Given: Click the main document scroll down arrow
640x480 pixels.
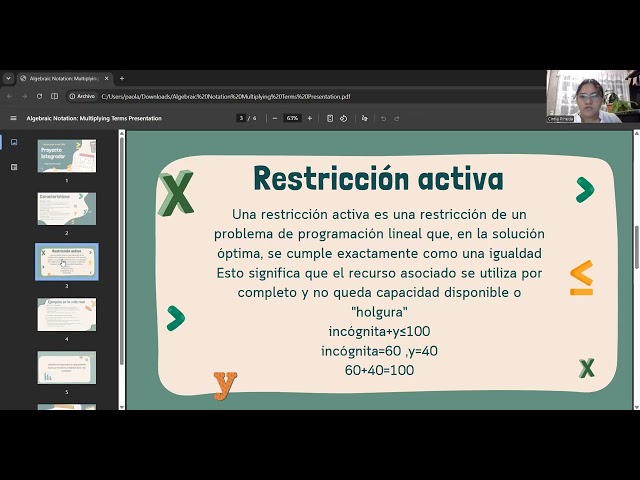Looking at the screenshot, I should point(637,407).
